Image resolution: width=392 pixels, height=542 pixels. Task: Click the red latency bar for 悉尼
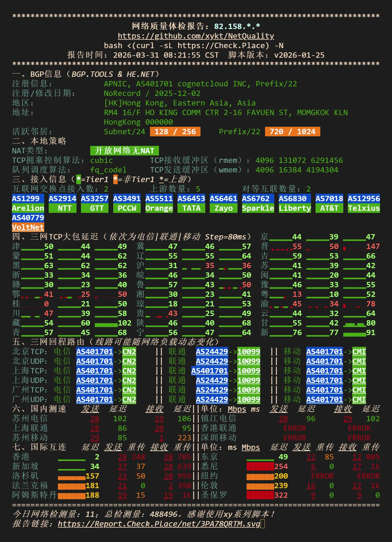pos(260,466)
